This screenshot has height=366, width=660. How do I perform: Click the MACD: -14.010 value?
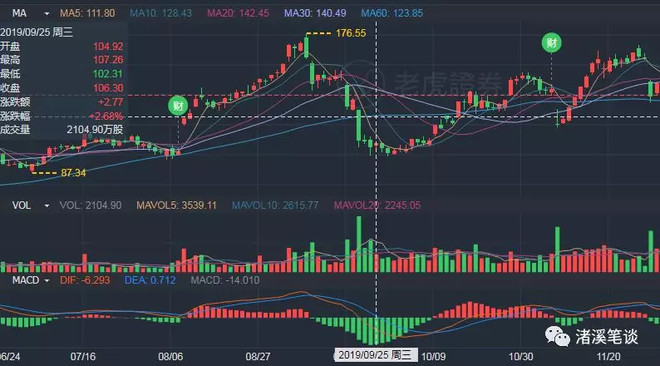coord(225,281)
